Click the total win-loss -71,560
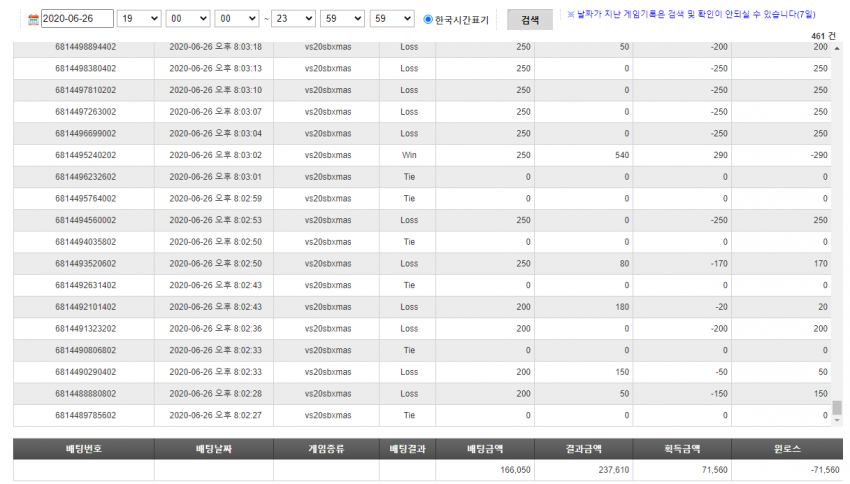This screenshot has width=850, height=484. pyautogui.click(x=825, y=470)
